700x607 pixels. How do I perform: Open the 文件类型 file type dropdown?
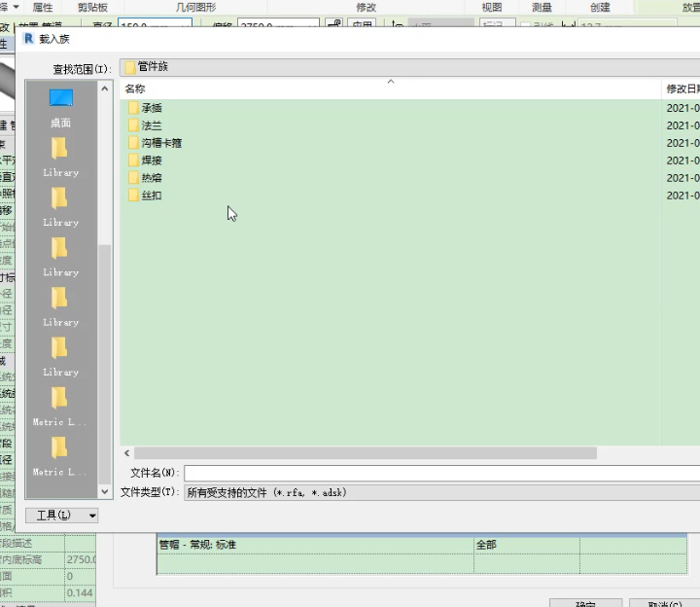(x=441, y=492)
